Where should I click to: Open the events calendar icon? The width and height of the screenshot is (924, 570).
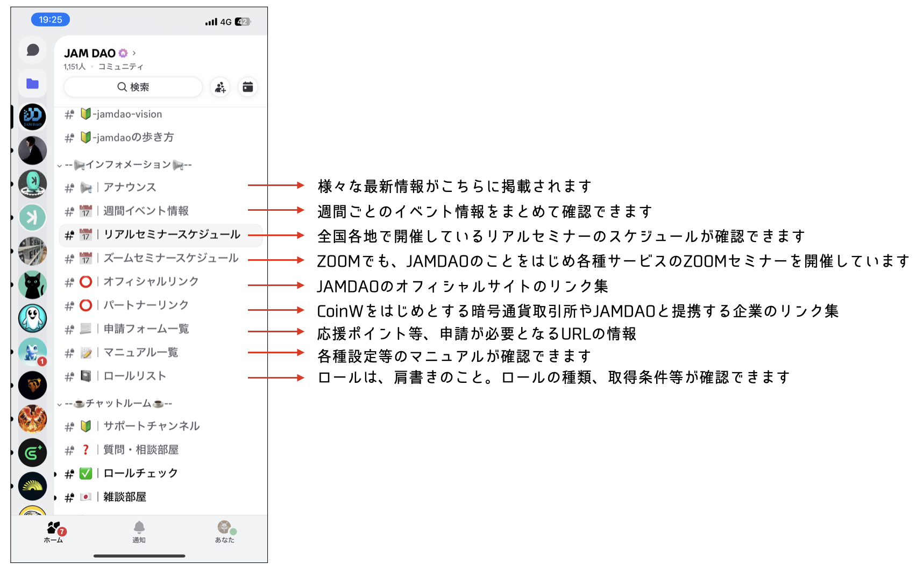[247, 87]
